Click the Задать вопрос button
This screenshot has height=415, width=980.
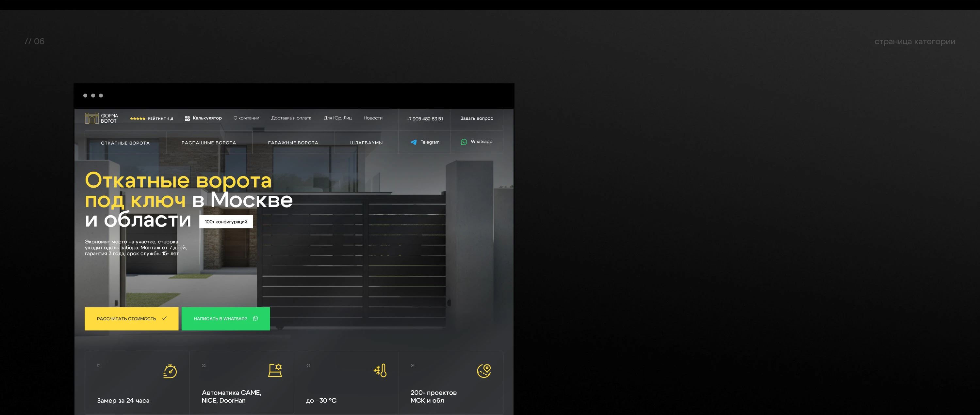tap(476, 118)
